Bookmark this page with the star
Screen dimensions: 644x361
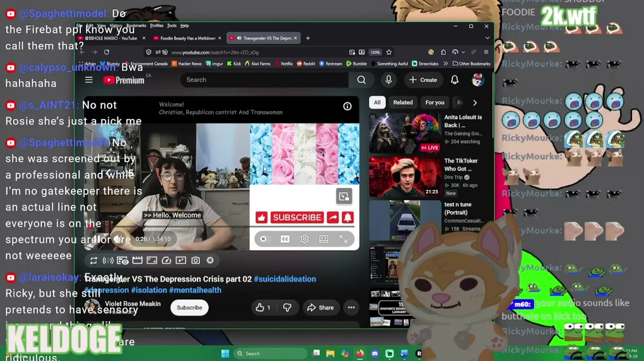click(x=389, y=52)
